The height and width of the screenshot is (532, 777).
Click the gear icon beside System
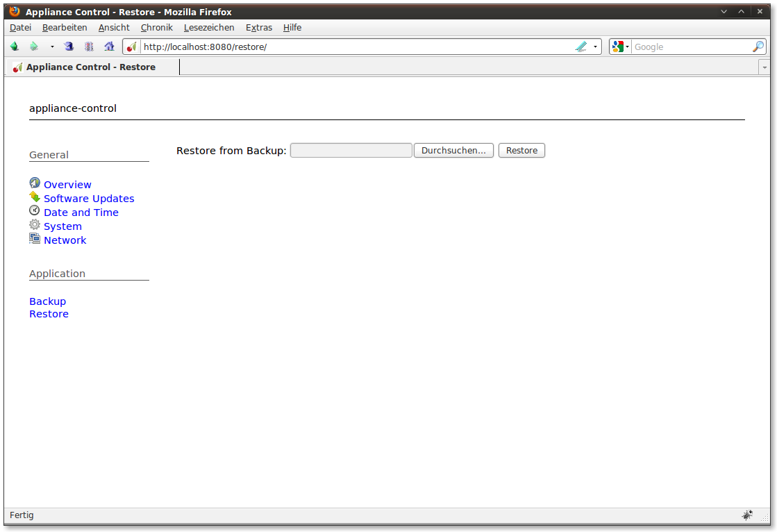tap(35, 224)
